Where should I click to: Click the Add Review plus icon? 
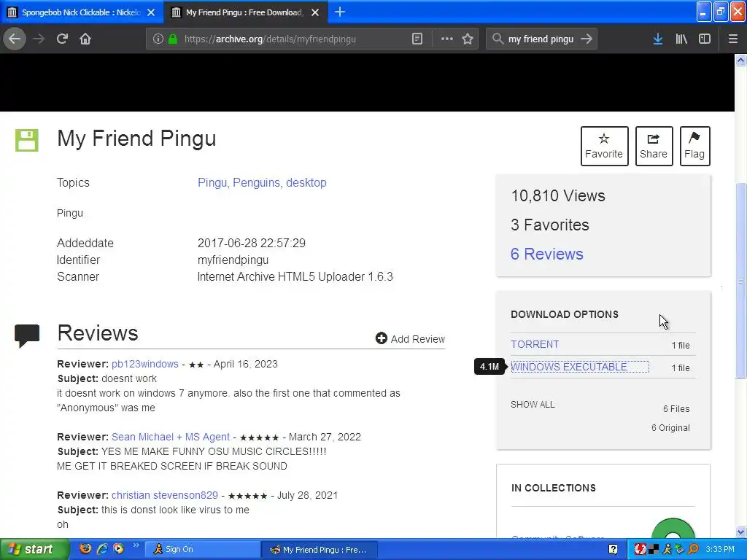click(381, 338)
